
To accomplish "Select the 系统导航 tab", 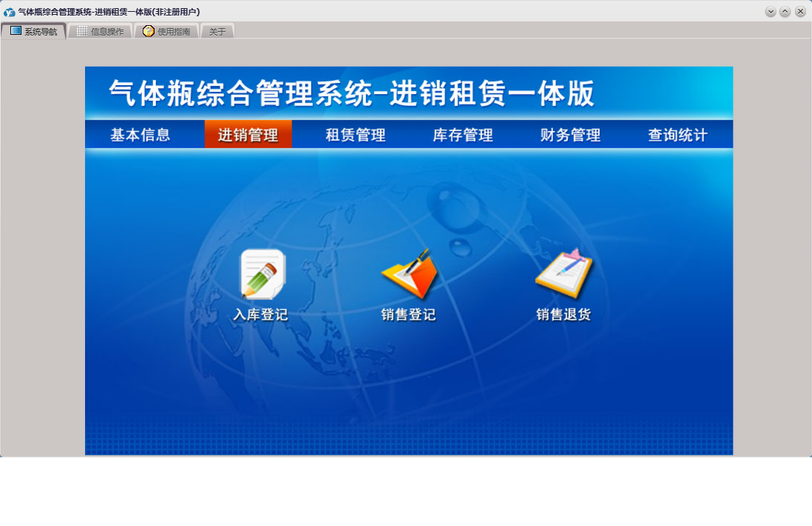I will point(34,32).
